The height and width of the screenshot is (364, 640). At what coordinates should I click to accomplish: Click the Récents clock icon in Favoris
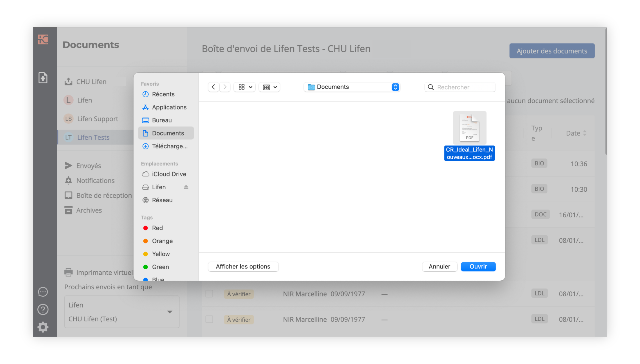146,94
